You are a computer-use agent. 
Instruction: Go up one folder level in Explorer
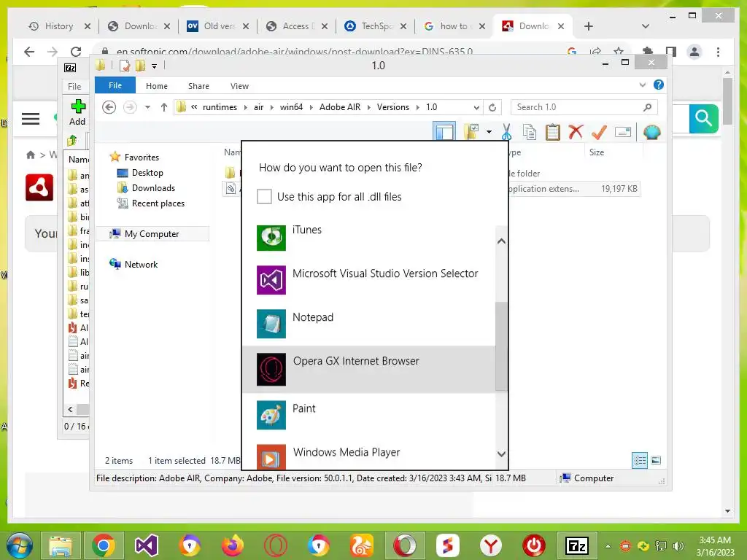(164, 107)
